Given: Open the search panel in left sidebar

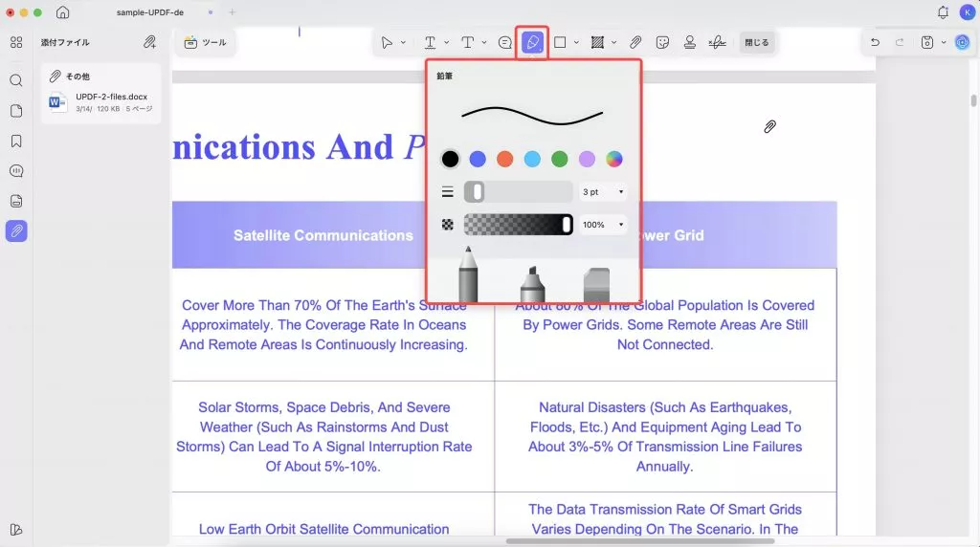Looking at the screenshot, I should point(16,80).
